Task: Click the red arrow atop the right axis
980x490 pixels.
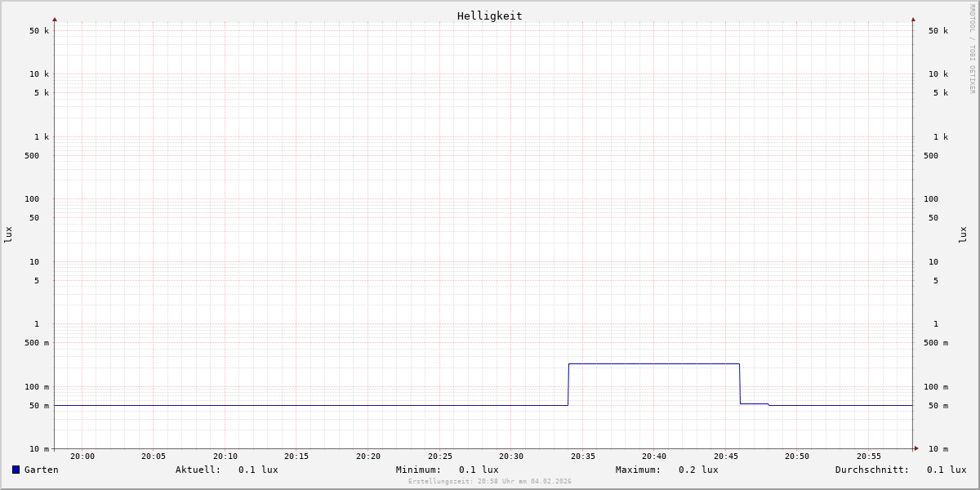Action: [913, 20]
